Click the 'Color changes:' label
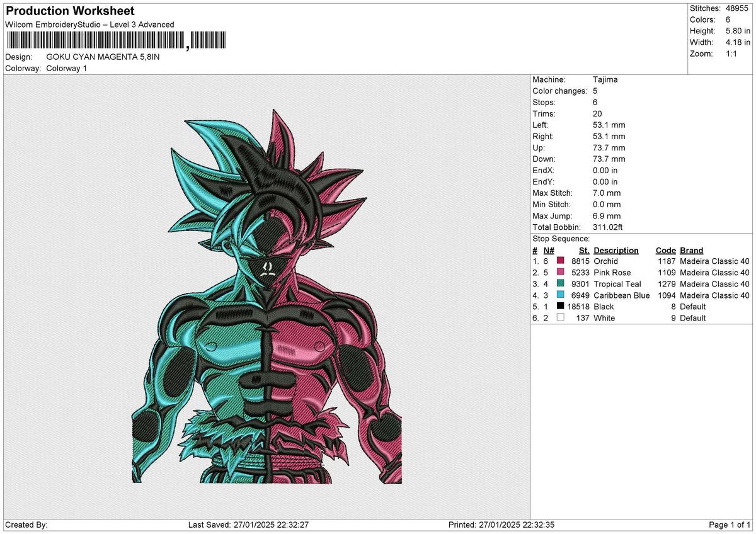Screen dimensions: 756x534 pos(559,91)
